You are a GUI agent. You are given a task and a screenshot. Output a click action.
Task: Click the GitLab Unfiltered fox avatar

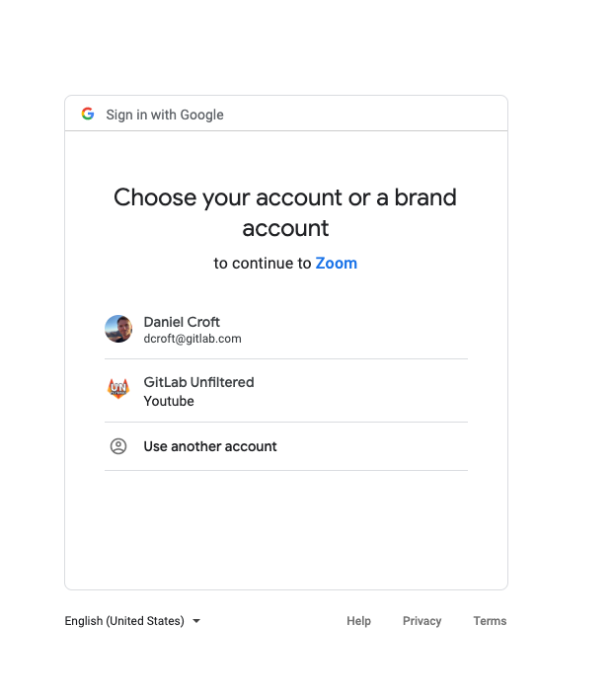click(x=118, y=388)
